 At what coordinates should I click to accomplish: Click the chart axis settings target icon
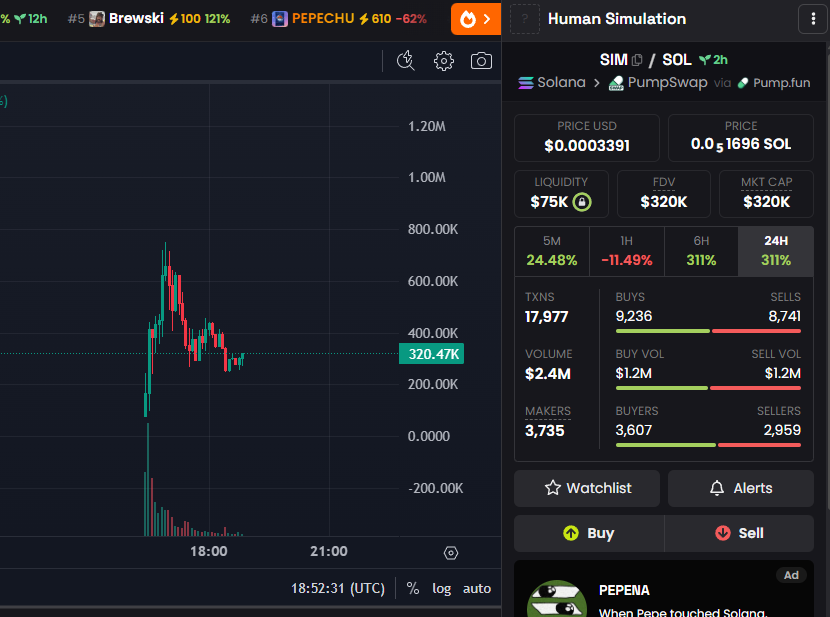click(450, 553)
